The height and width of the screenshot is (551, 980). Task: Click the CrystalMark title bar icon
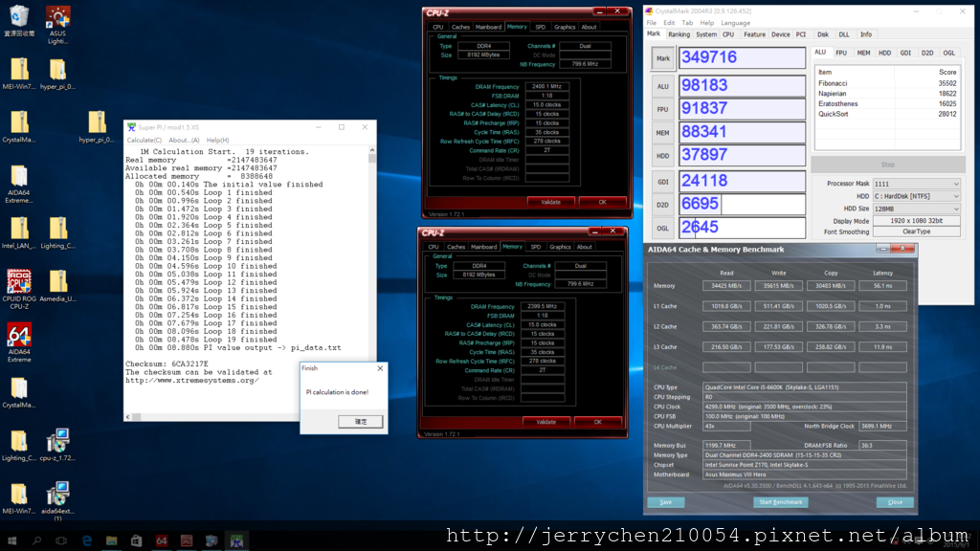pyautogui.click(x=650, y=11)
